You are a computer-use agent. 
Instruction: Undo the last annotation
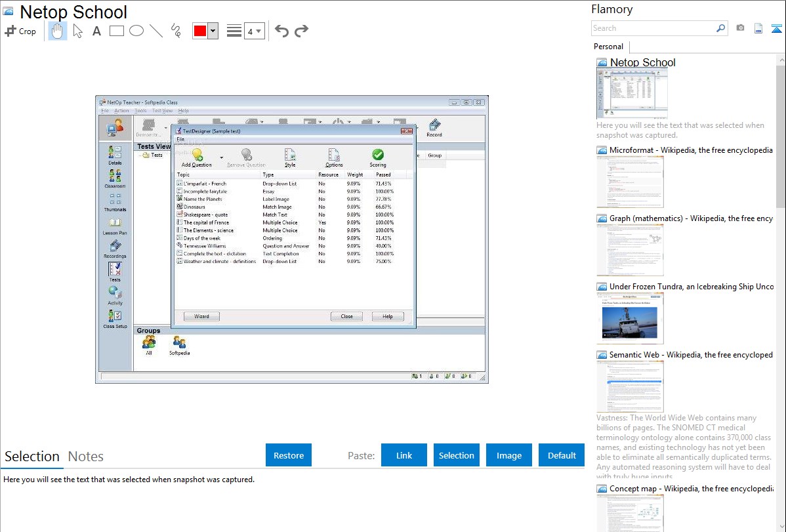281,31
